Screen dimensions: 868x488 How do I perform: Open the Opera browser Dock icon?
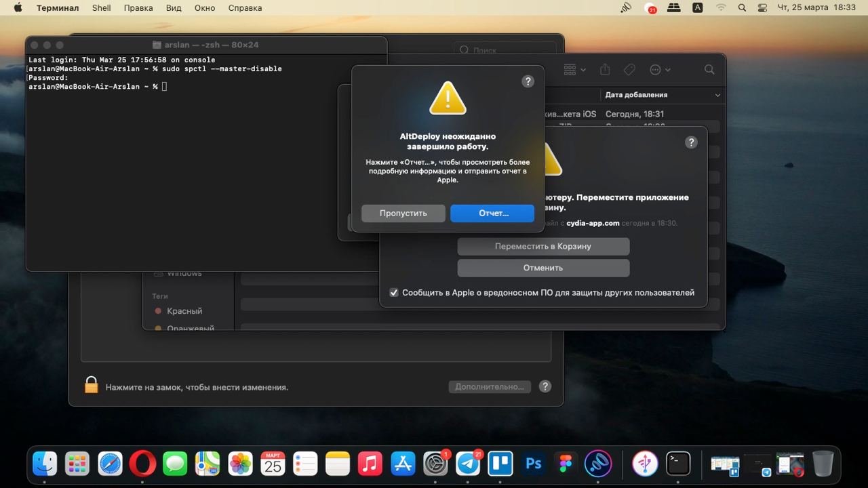pos(142,464)
